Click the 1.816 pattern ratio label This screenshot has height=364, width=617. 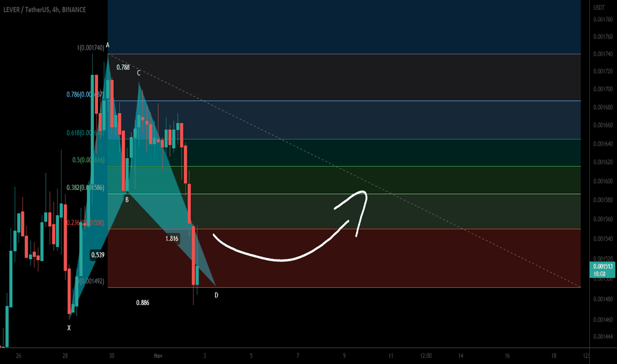coord(172,238)
